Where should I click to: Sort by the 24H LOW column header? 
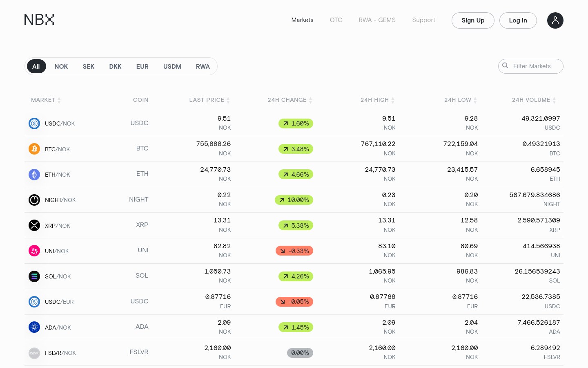(x=461, y=100)
